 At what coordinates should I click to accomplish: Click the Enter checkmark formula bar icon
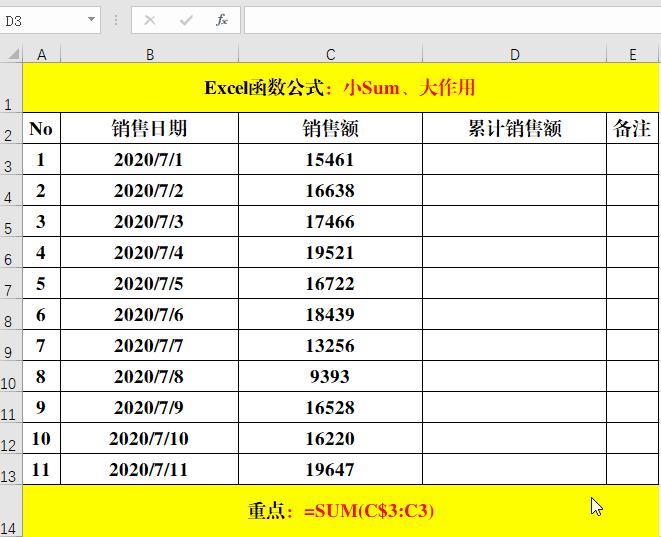(x=186, y=20)
